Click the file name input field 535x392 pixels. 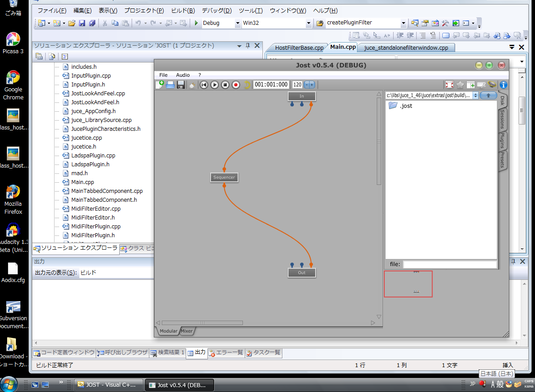pos(449,264)
